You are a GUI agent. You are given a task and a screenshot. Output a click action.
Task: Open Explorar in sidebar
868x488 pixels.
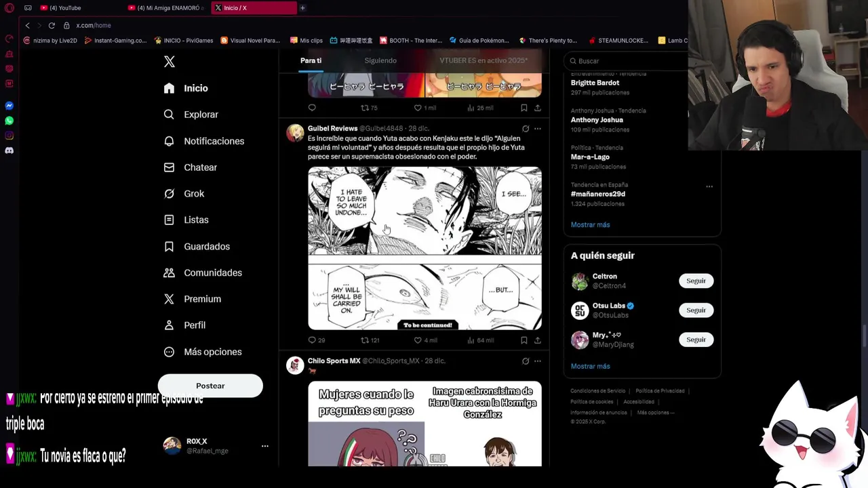191,115
